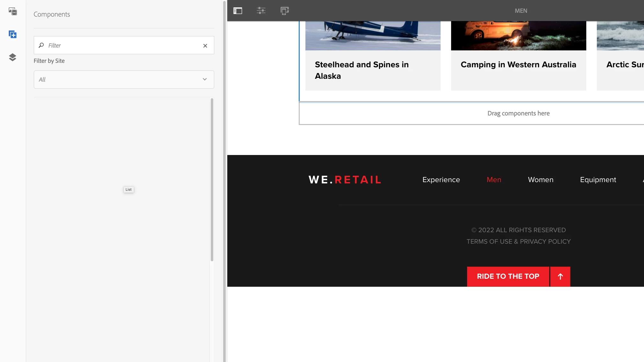Go to Equipment in footer navigation
The height and width of the screenshot is (362, 644).
point(598,180)
